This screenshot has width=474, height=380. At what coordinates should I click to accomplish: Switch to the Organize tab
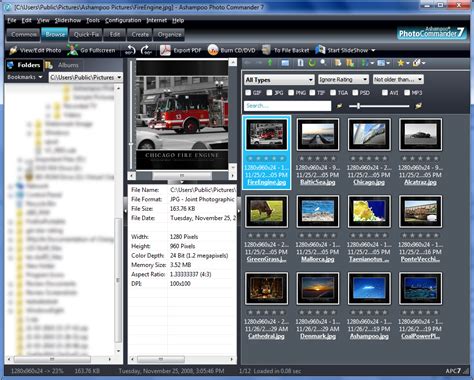[169, 34]
